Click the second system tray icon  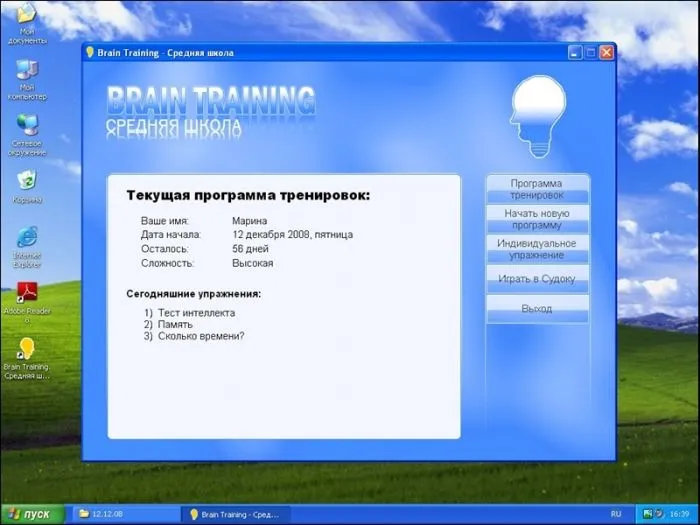click(x=658, y=514)
